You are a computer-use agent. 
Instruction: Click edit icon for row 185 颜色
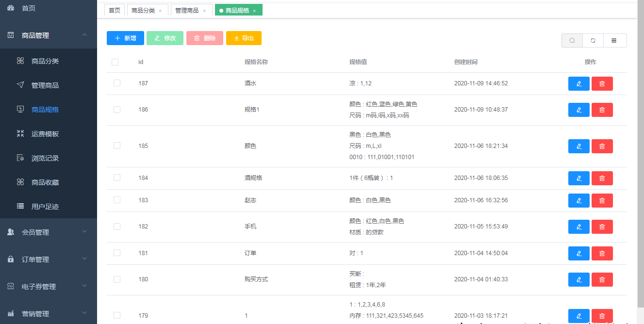[x=578, y=146]
